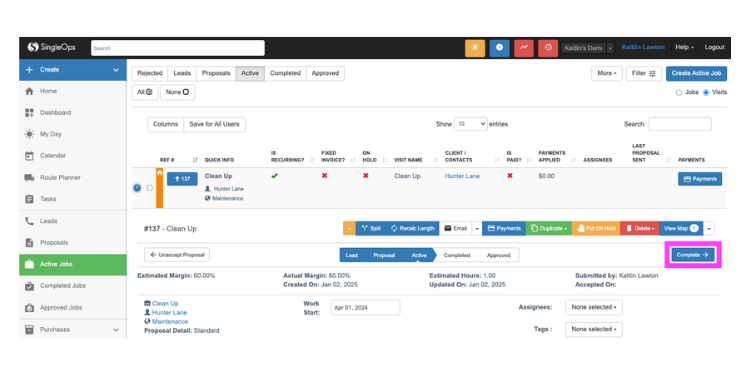Image resolution: width=750 pixels, height=375 pixels.
Task: Click the home icon on the orange bar
Action: [x=160, y=173]
